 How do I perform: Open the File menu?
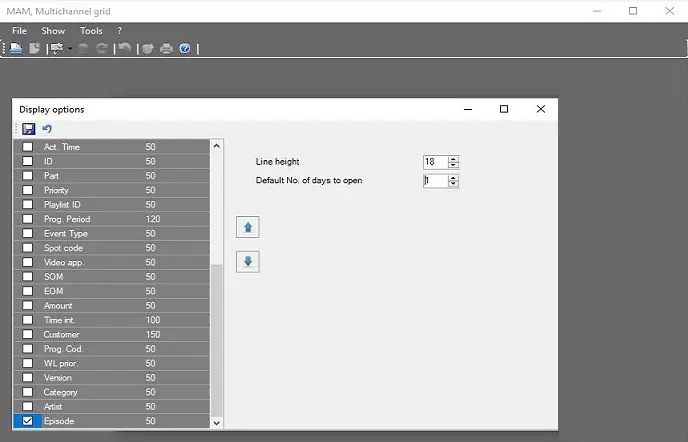coord(19,31)
